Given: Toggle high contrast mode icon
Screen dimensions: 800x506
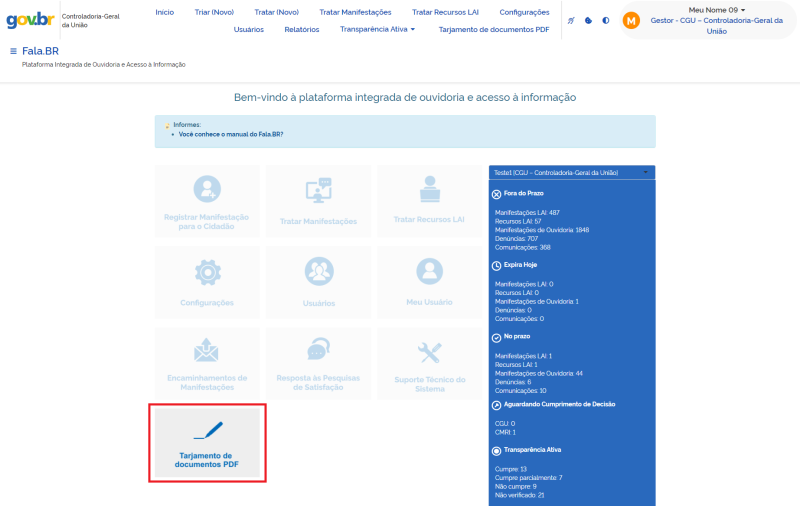Looking at the screenshot, I should [x=606, y=20].
